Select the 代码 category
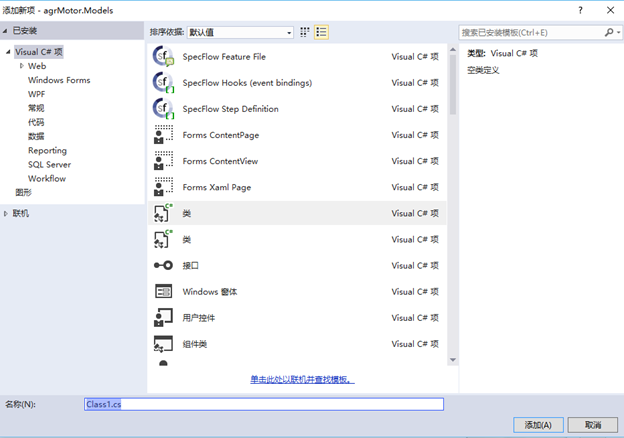Viewport: 624px width, 438px height. pos(36,122)
